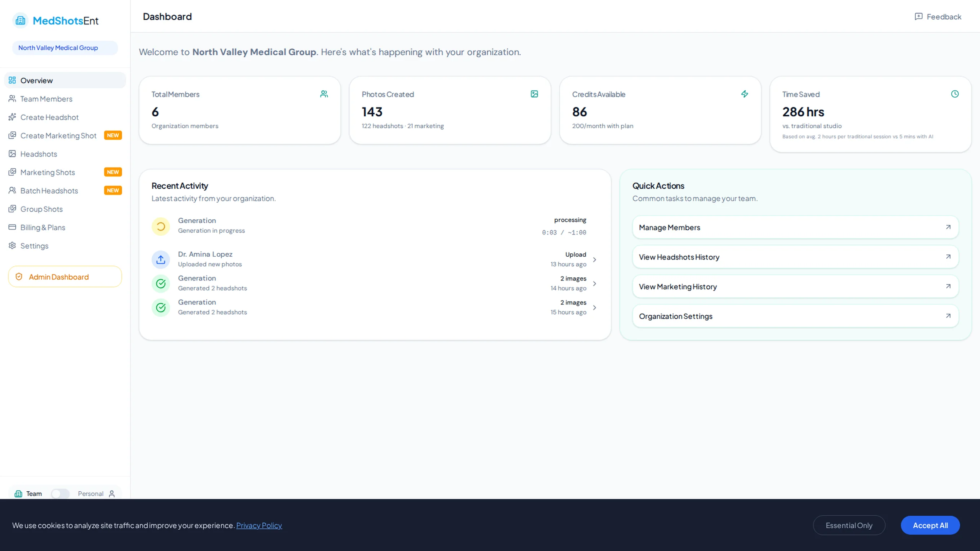Select the Create Marketing Shot feature
This screenshot has height=551, width=980.
[x=58, y=135]
